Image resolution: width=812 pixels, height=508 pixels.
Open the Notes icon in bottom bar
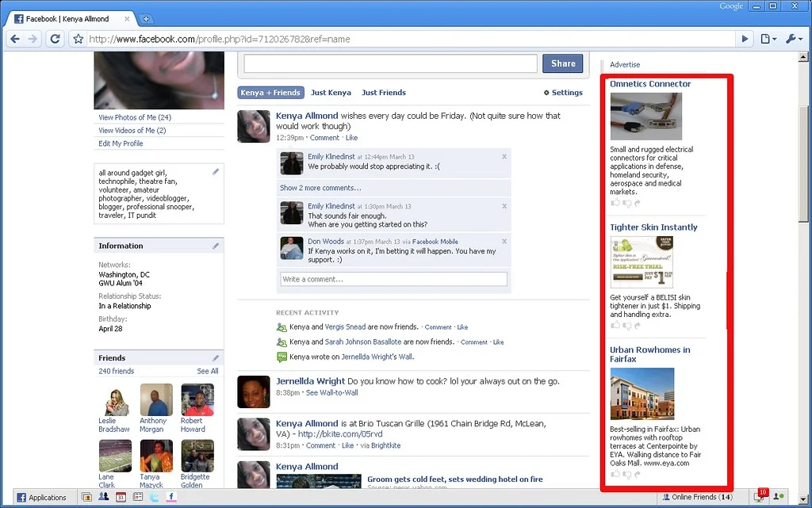[138, 497]
